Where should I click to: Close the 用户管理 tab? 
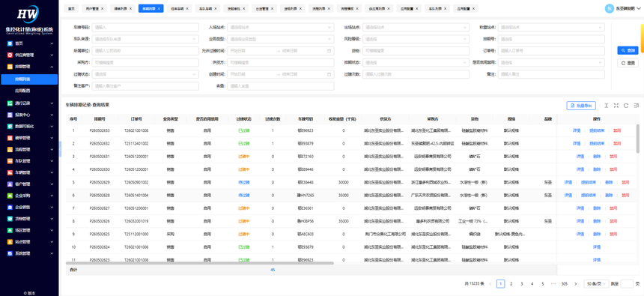(x=103, y=8)
